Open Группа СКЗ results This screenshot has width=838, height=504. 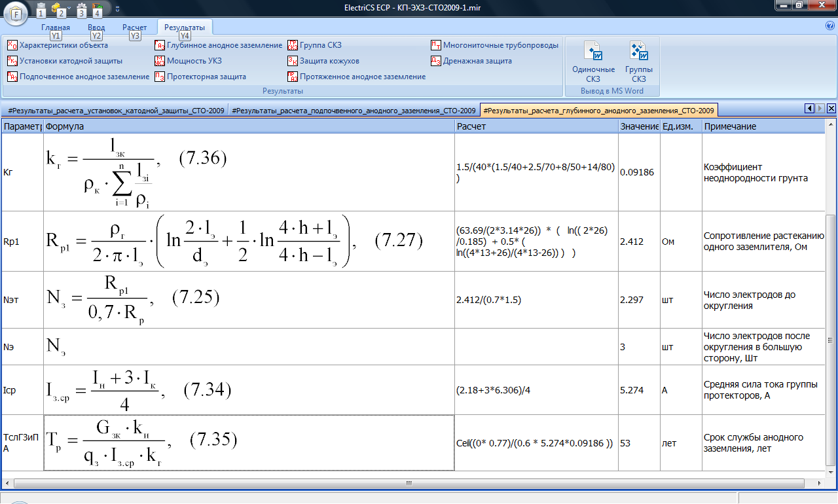(x=314, y=45)
